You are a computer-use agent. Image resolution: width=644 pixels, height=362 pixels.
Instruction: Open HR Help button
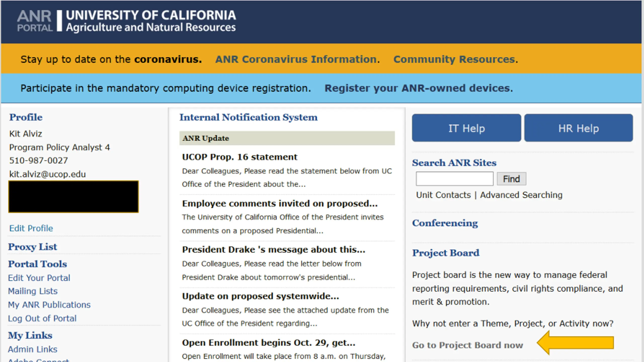(579, 128)
